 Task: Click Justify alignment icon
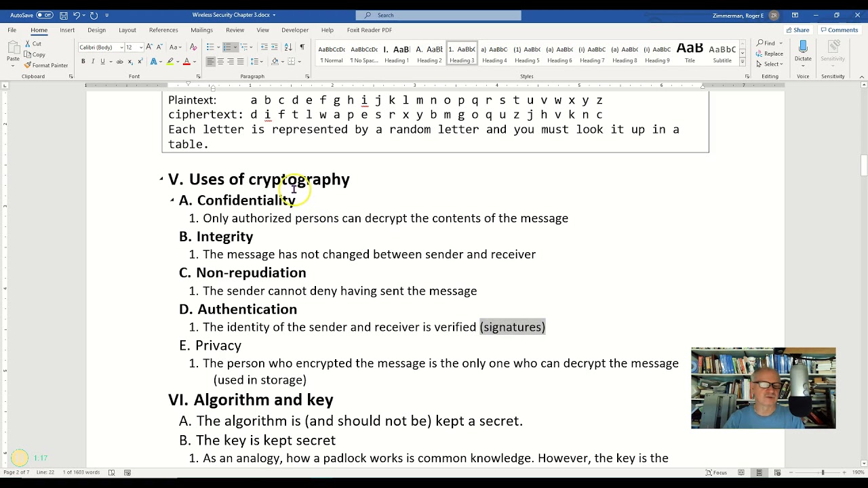(x=241, y=62)
